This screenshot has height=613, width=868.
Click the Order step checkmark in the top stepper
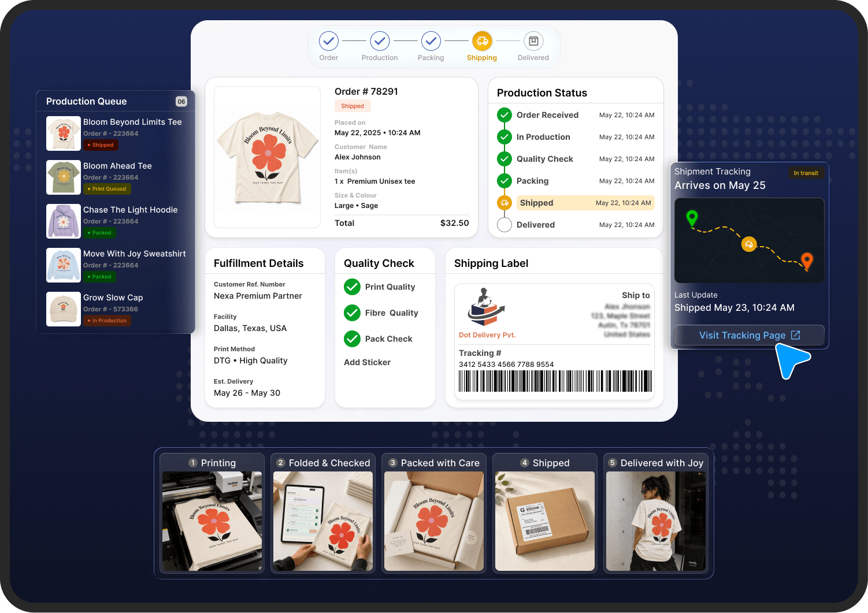(329, 41)
